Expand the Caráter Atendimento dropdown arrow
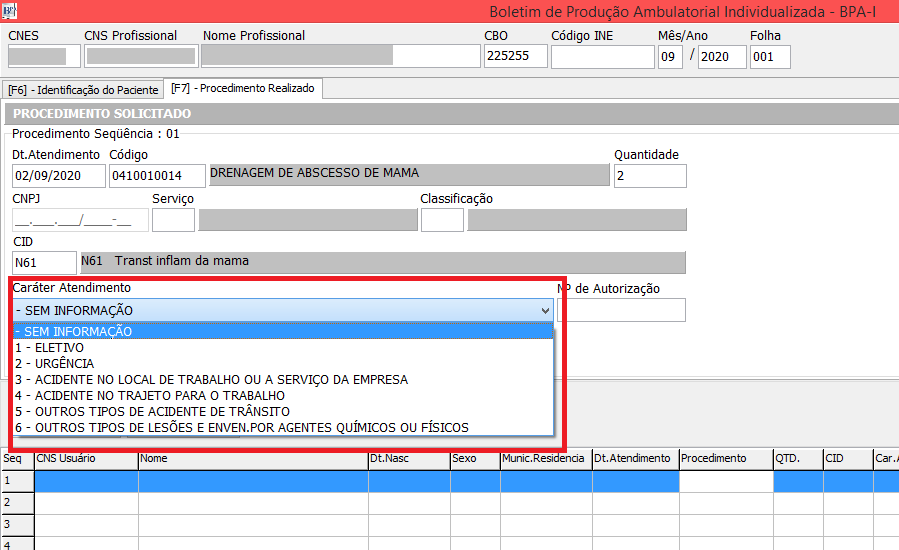The image size is (899, 550). click(x=543, y=310)
